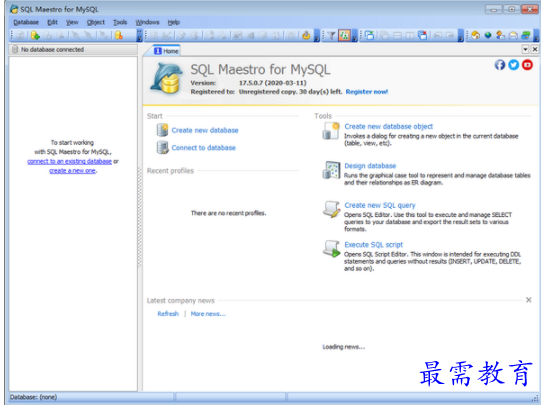Click the Create new SQL query icon
The height and width of the screenshot is (405, 541).
[332, 209]
